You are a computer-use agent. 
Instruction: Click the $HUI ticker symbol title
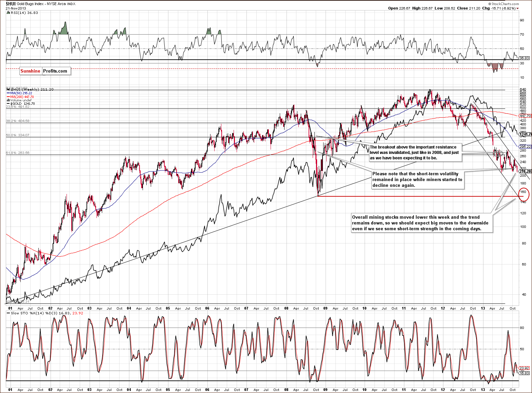(x=11, y=4)
